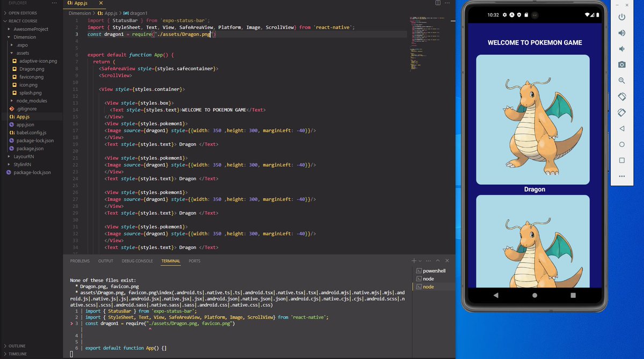The height and width of the screenshot is (359, 644).
Task: Open the Debug Console tab
Action: (x=137, y=261)
